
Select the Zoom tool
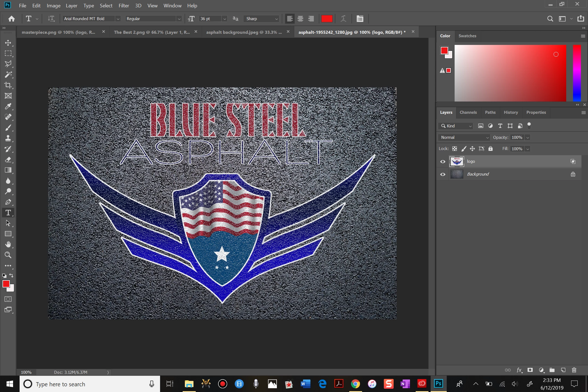click(8, 255)
